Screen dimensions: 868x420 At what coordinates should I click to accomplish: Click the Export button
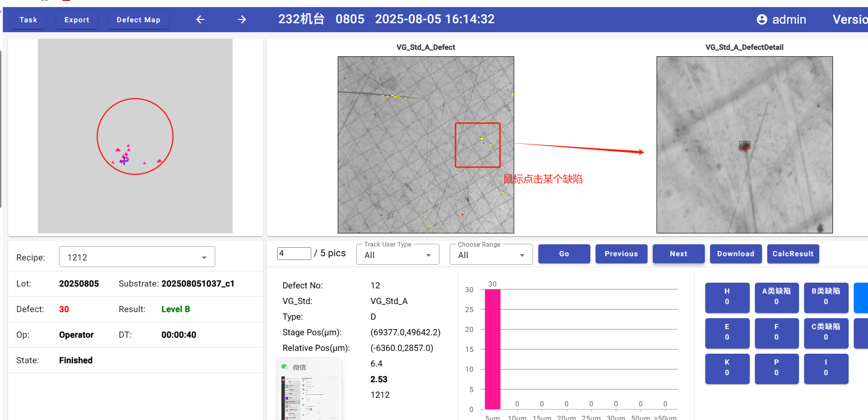77,20
